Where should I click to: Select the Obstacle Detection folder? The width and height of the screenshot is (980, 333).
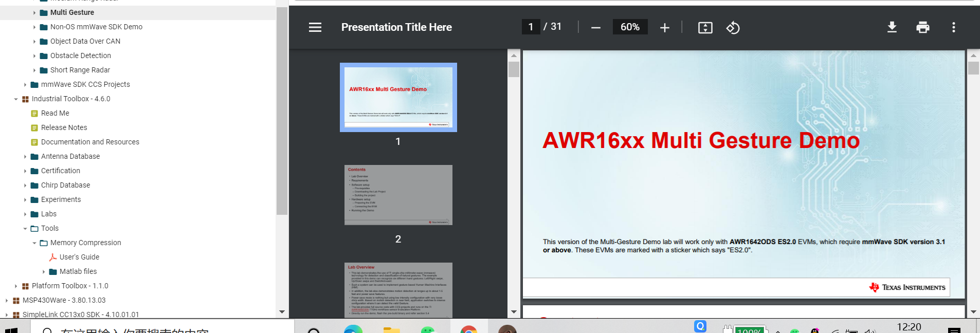point(81,55)
